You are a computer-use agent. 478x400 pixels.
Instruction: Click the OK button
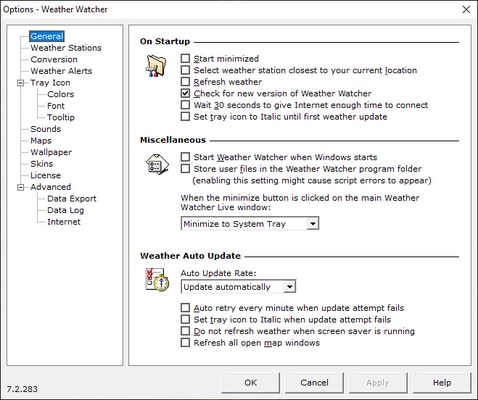click(250, 383)
